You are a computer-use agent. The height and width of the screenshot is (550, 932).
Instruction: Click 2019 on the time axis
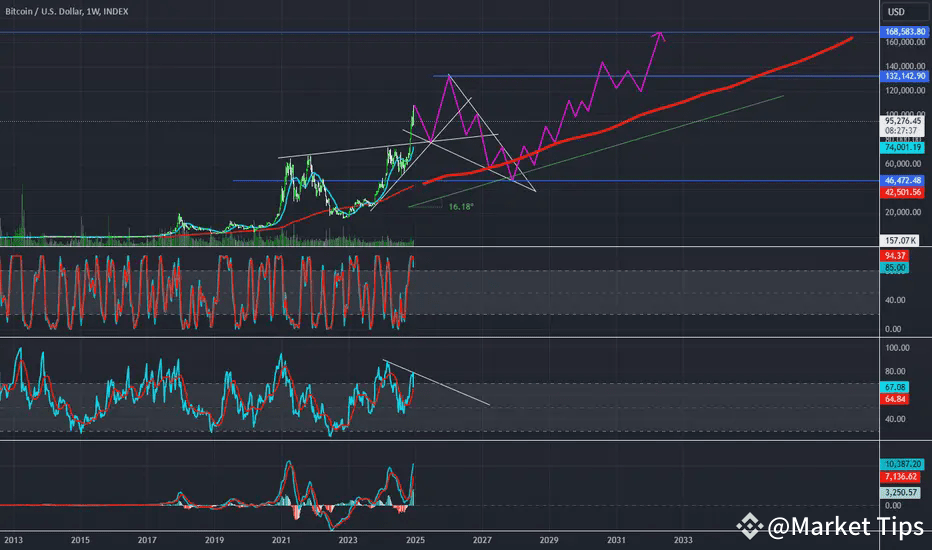tap(214, 540)
